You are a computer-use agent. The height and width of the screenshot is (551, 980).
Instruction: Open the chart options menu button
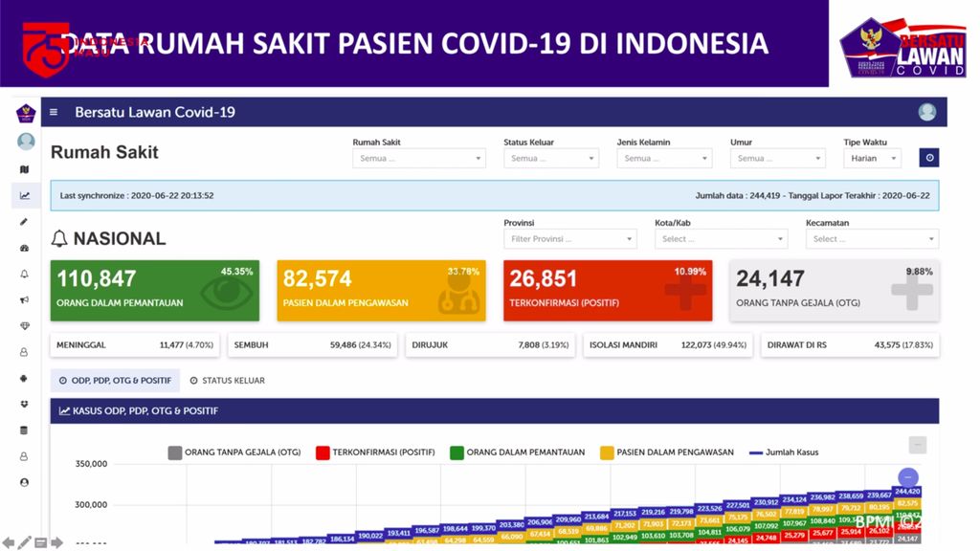pyautogui.click(x=917, y=445)
